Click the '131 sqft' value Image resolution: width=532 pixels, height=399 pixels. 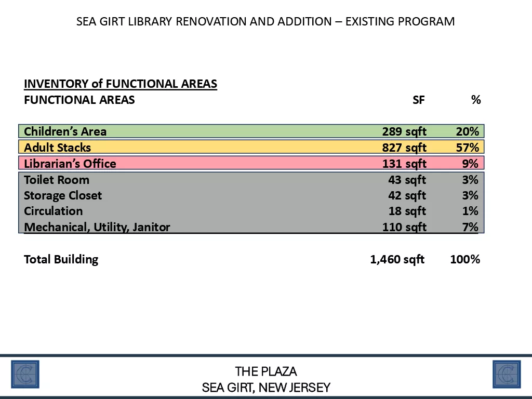click(x=404, y=164)
